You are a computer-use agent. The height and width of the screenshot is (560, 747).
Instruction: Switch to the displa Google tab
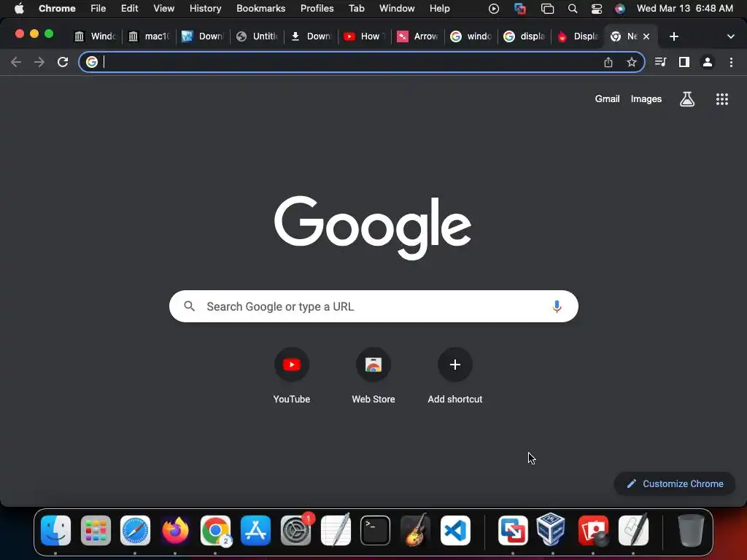click(525, 36)
